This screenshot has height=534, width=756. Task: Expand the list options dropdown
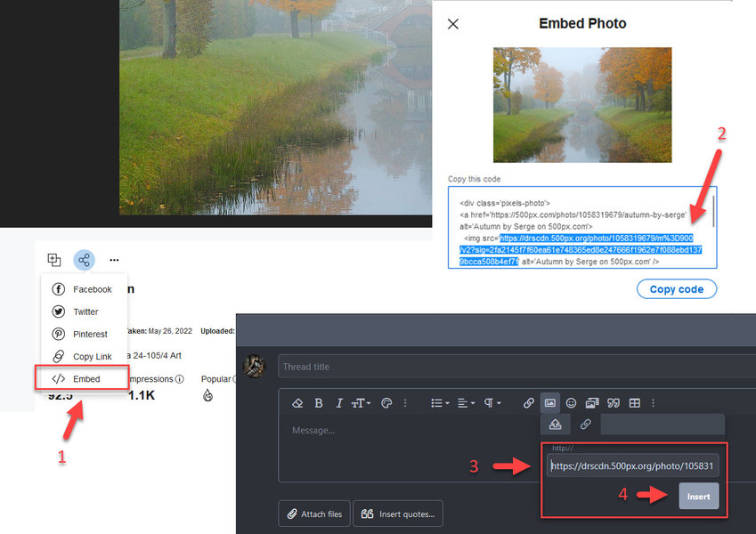tap(440, 403)
